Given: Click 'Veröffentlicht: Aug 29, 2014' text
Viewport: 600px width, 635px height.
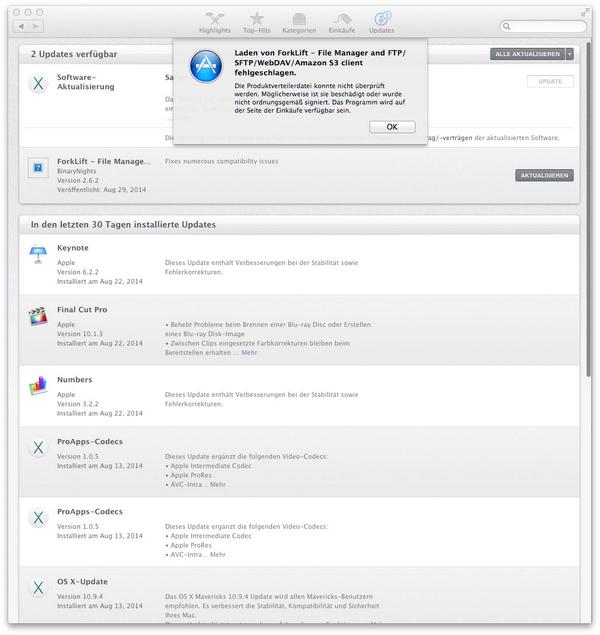Looking at the screenshot, I should point(102,190).
